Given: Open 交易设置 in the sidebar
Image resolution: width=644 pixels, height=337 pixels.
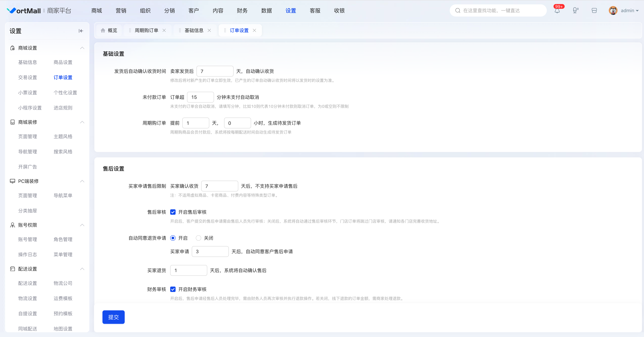Looking at the screenshot, I should pos(27,78).
